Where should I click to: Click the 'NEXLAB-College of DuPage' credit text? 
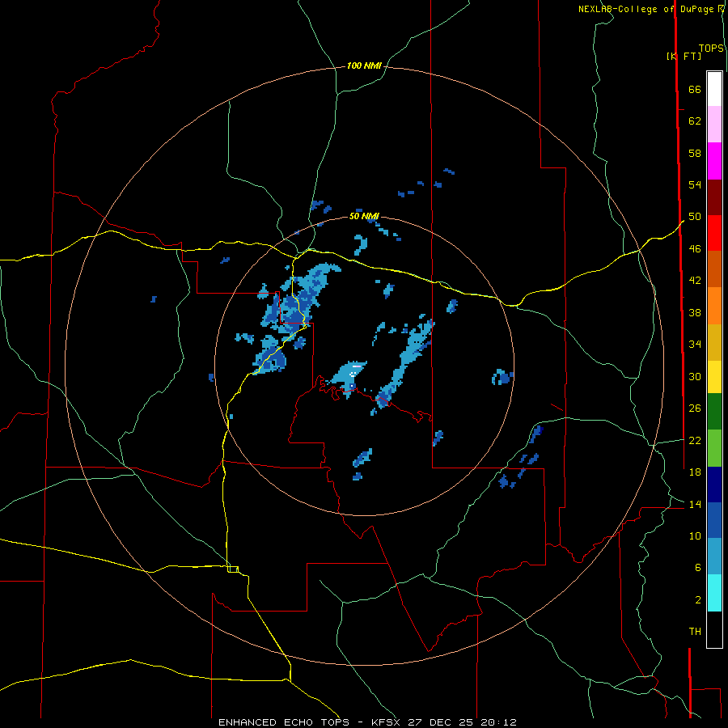645,9
